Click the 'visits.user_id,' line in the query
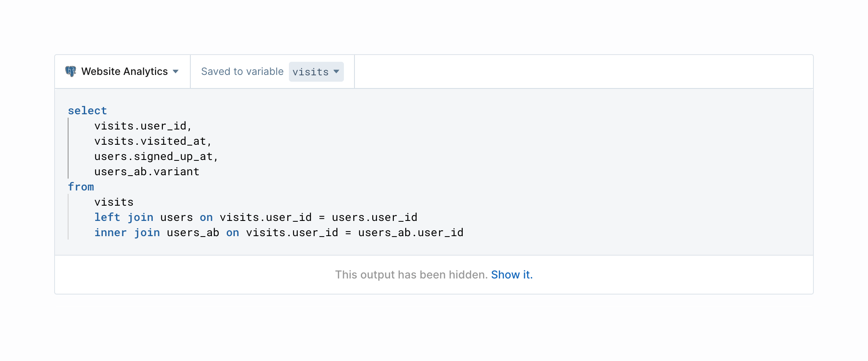Screen dimensions: 868x361 click(x=143, y=126)
